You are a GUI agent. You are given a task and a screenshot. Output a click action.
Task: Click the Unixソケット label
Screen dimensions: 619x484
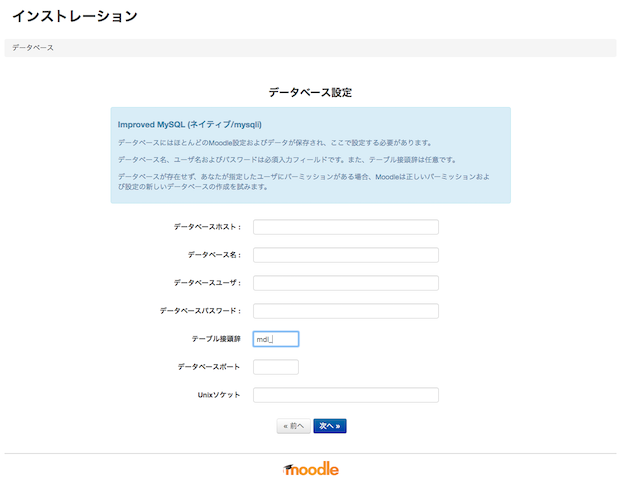point(219,395)
